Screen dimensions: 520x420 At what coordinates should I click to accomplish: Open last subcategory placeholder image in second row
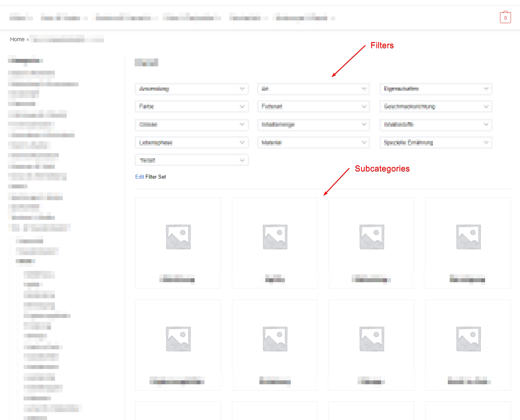point(468,339)
